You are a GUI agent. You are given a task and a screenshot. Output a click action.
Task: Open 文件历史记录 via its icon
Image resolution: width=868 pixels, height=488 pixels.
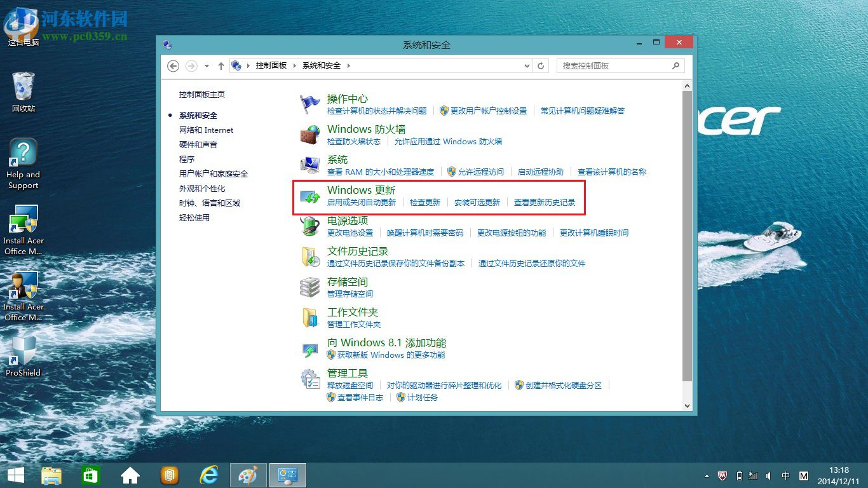point(309,257)
